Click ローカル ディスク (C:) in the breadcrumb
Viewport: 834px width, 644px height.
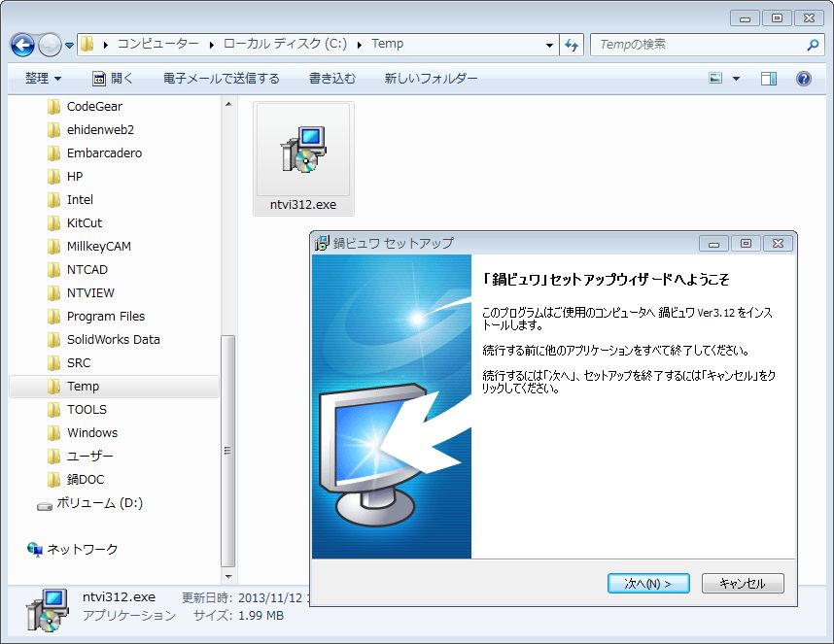pos(285,44)
